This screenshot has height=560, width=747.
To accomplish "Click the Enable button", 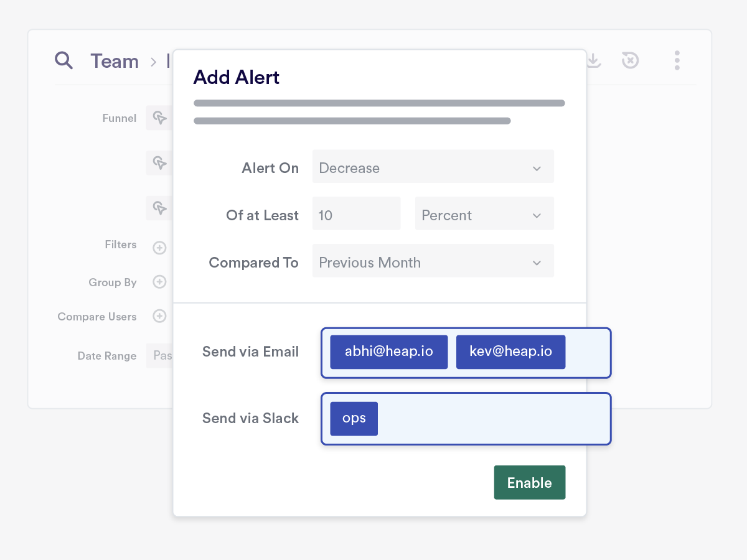I will point(529,482).
